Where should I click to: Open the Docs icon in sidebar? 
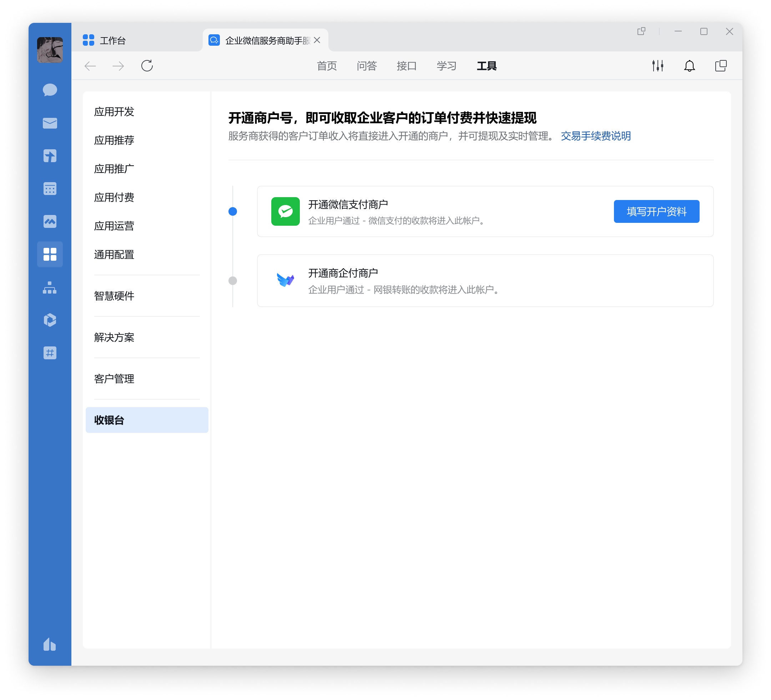[50, 156]
